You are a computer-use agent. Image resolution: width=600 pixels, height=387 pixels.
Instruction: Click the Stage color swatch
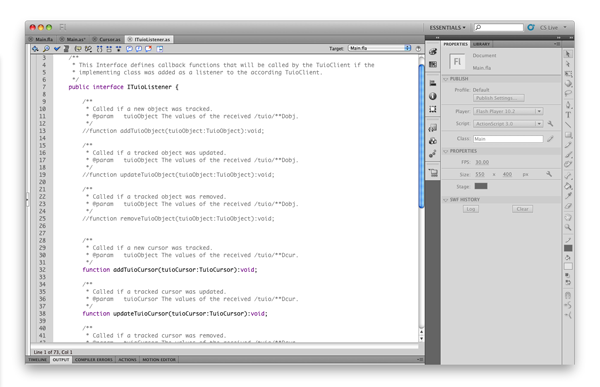(481, 186)
